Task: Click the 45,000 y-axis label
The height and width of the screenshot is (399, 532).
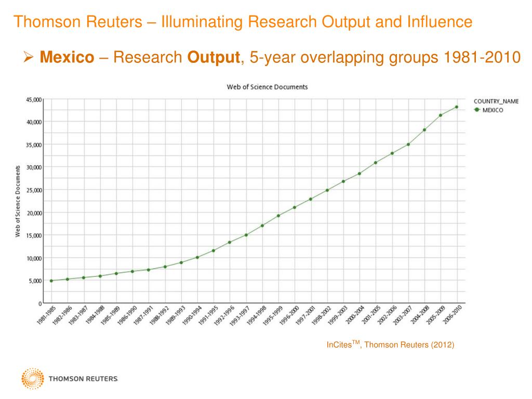Action: click(x=34, y=100)
